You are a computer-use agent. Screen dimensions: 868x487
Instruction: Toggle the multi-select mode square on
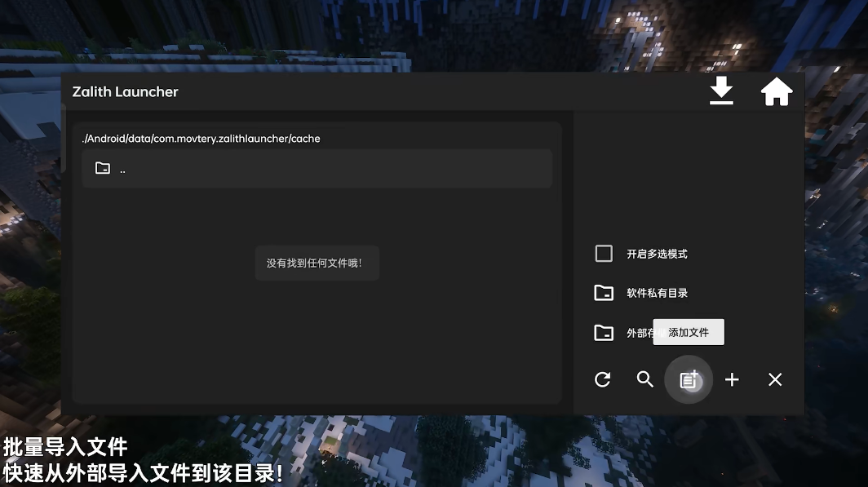(603, 254)
